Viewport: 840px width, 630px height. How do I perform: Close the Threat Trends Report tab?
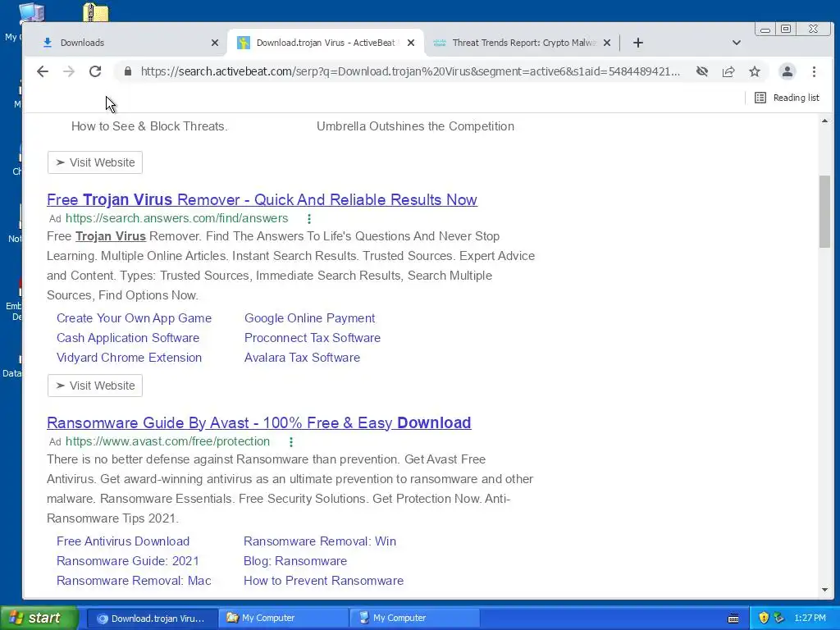click(x=607, y=43)
